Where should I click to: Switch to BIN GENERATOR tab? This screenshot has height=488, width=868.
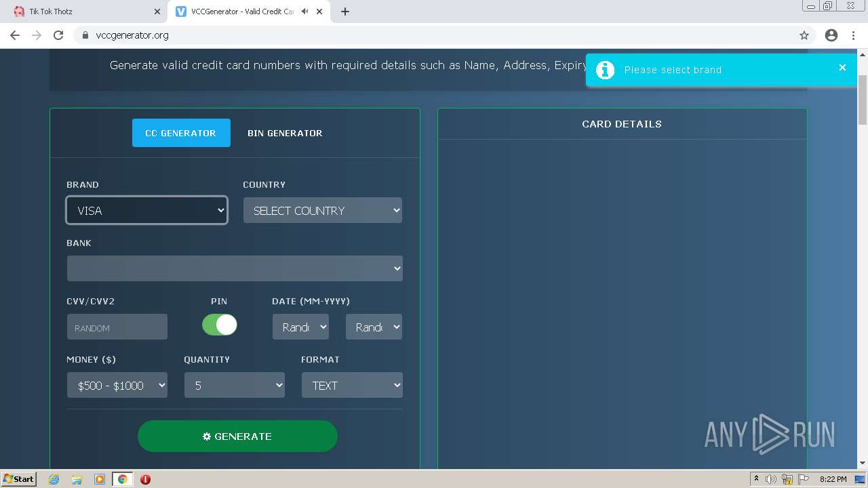(x=285, y=133)
